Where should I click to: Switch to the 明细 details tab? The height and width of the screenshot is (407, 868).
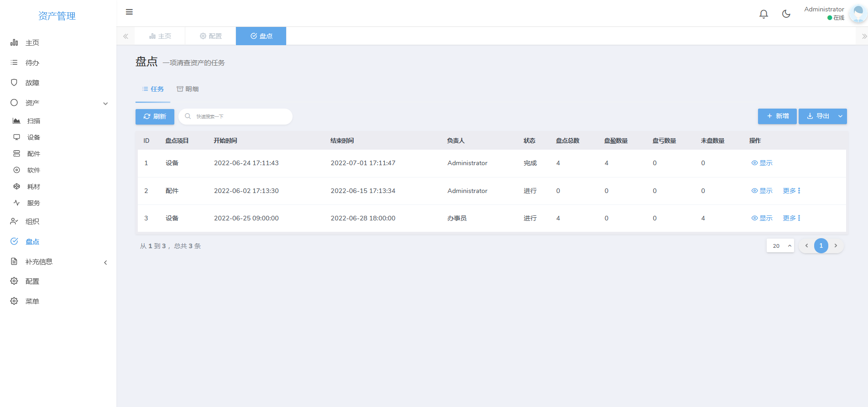(x=188, y=89)
